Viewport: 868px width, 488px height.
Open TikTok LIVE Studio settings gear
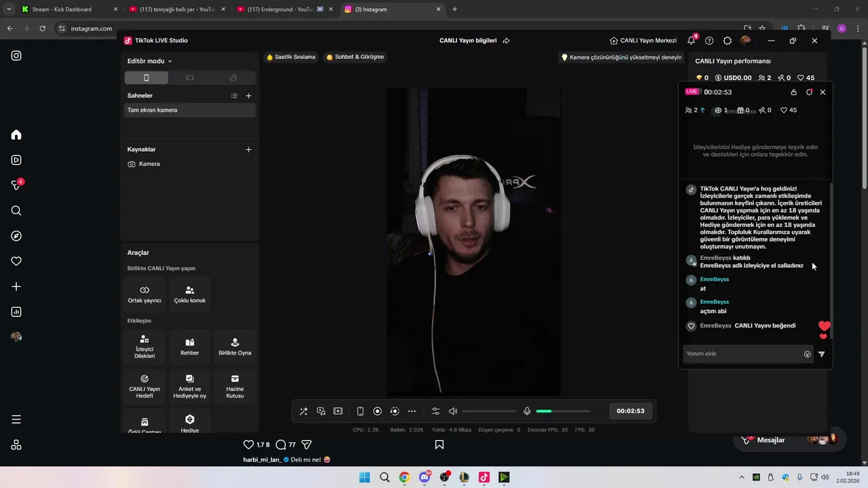coord(728,41)
